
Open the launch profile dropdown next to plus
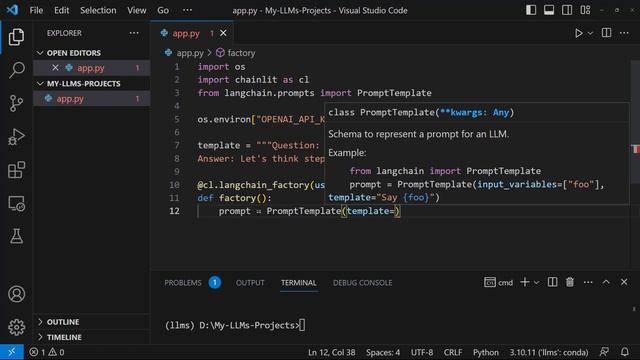536,282
